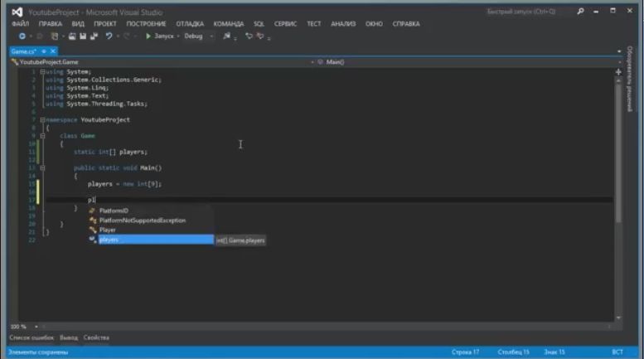Click the players field icon in suggestions

(92, 240)
